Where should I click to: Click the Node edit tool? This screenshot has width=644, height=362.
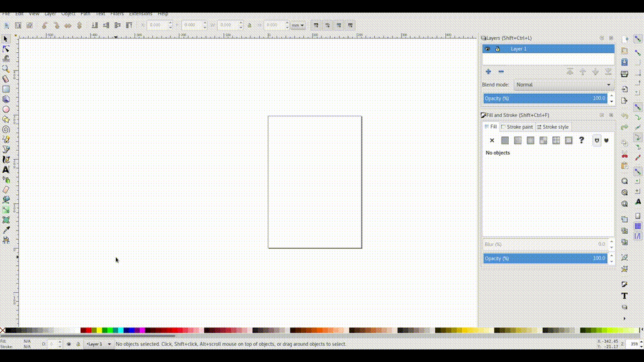pos(6,49)
